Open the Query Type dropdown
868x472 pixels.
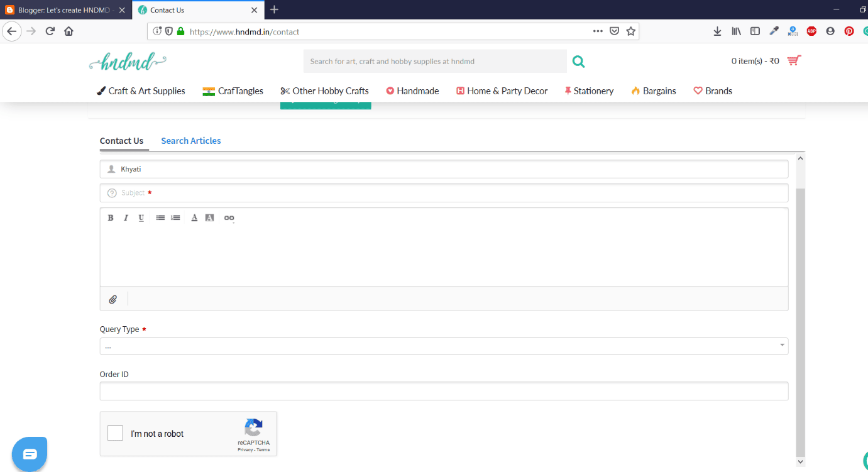444,346
